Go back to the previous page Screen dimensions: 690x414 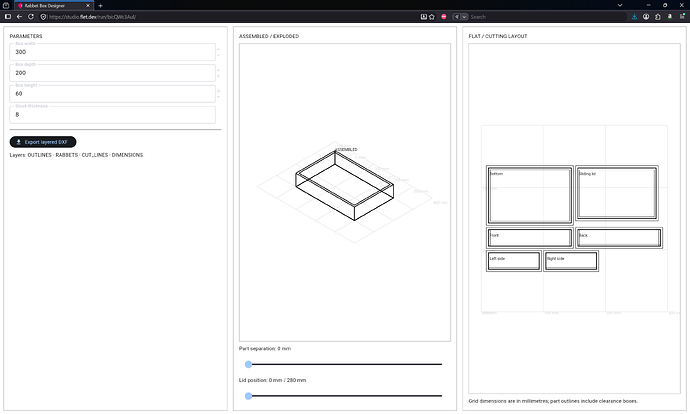19,17
